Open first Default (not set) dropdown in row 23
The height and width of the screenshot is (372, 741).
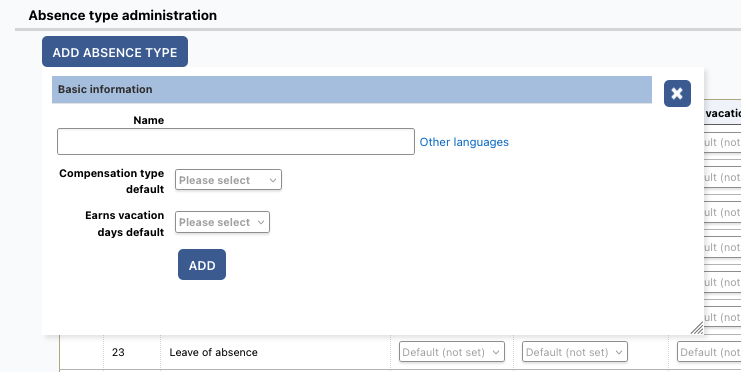click(x=452, y=352)
